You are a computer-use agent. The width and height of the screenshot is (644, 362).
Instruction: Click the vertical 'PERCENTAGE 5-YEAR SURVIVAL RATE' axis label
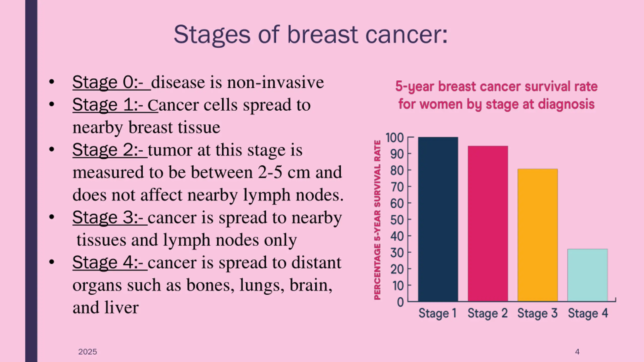coord(377,220)
